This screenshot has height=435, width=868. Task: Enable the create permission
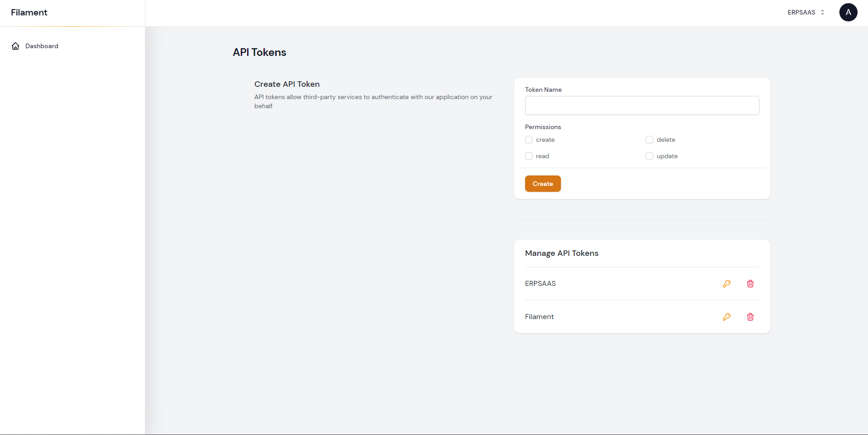tap(529, 140)
